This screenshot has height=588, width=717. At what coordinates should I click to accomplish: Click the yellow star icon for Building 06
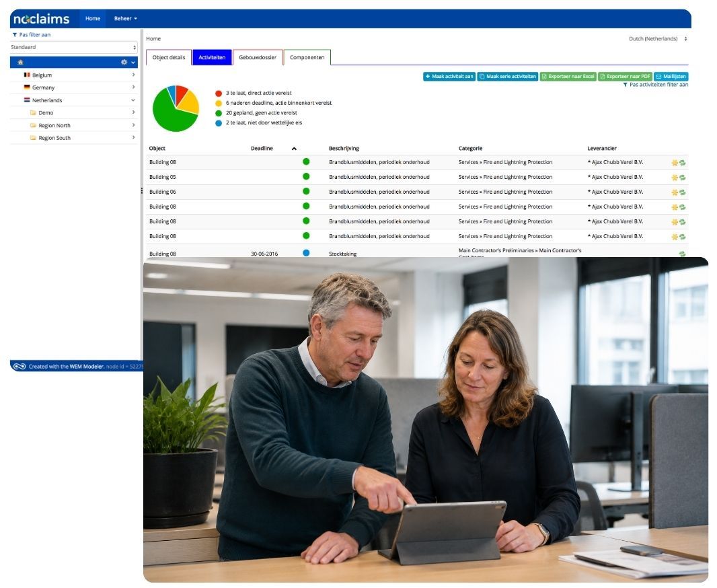click(x=674, y=192)
